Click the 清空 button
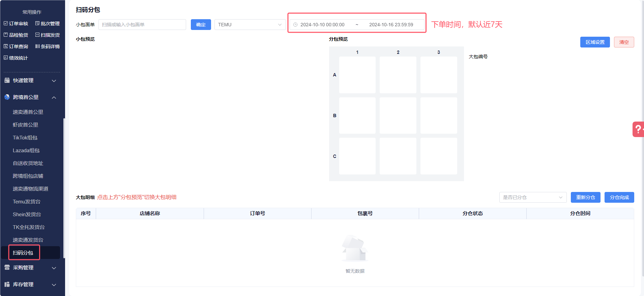Viewport: 644px width, 296px height. [624, 42]
